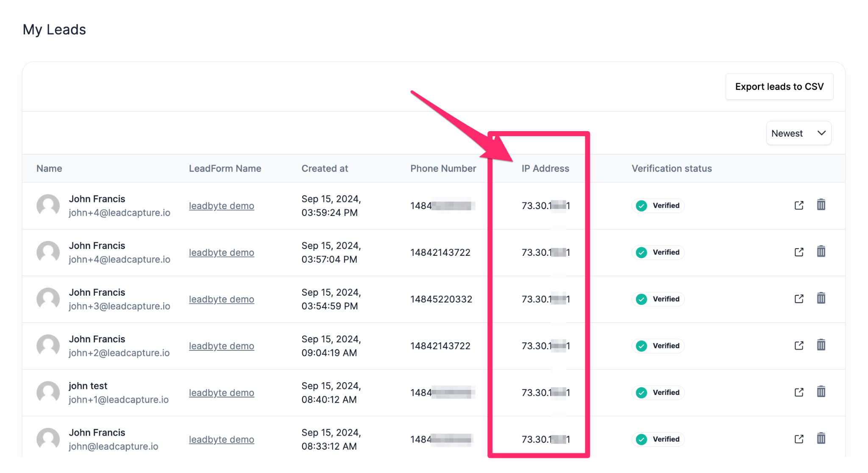Delete the john+2@leadcapture.io lead
Image resolution: width=868 pixels, height=473 pixels.
pyautogui.click(x=821, y=345)
